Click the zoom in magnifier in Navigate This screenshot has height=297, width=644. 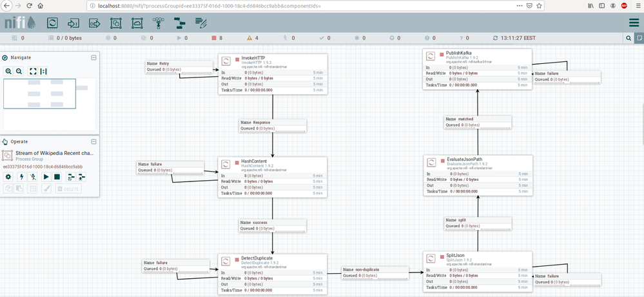8,71
